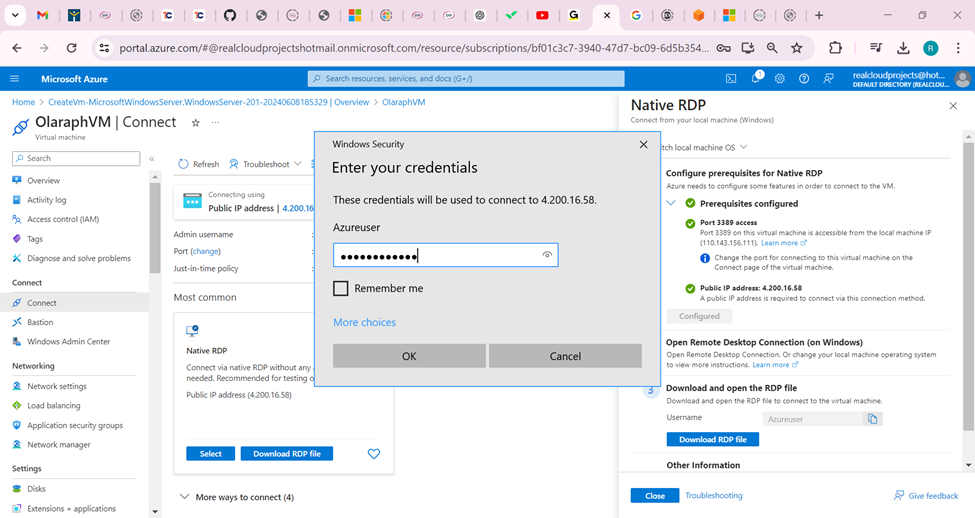Bookmark this page with the star icon
Image resolution: width=975 pixels, height=518 pixels.
(797, 48)
